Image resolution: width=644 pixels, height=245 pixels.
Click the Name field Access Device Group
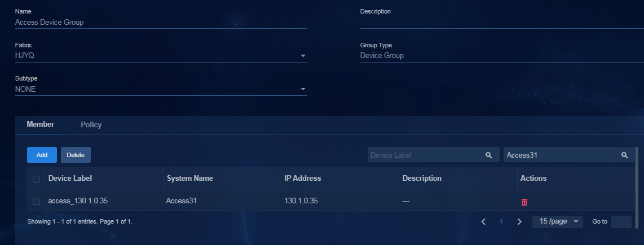click(x=161, y=23)
